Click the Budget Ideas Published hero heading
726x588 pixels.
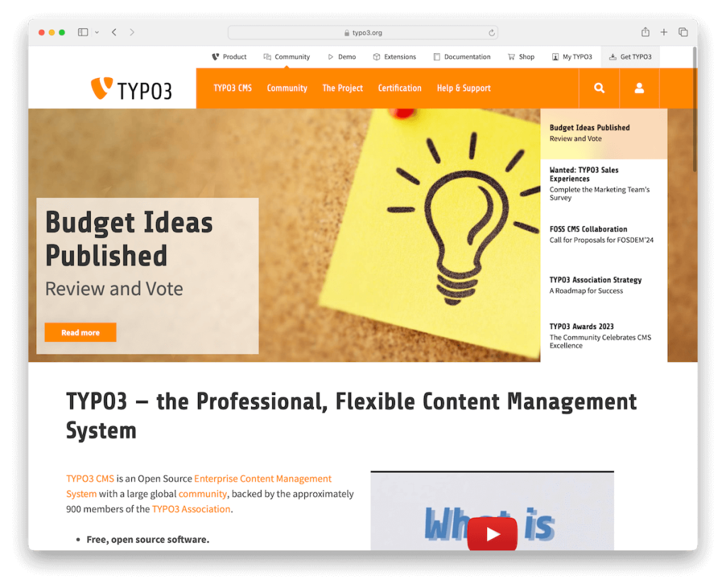point(129,238)
